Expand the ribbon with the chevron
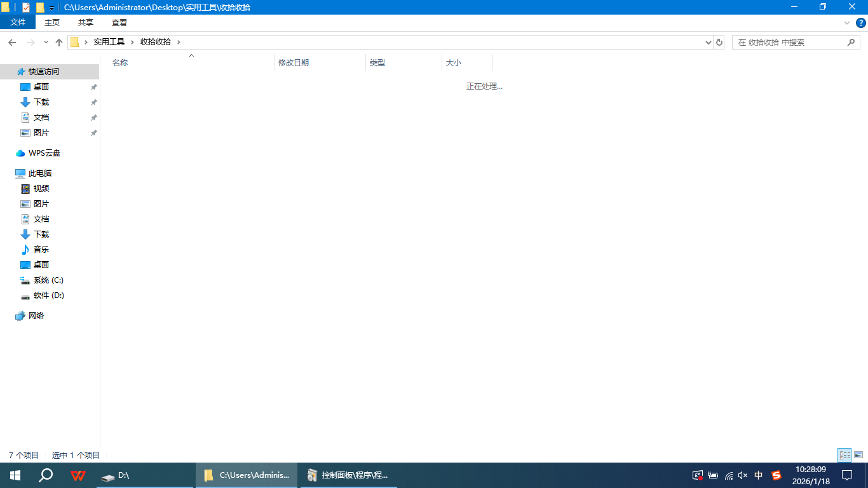Viewport: 868px width, 488px height. click(x=846, y=23)
